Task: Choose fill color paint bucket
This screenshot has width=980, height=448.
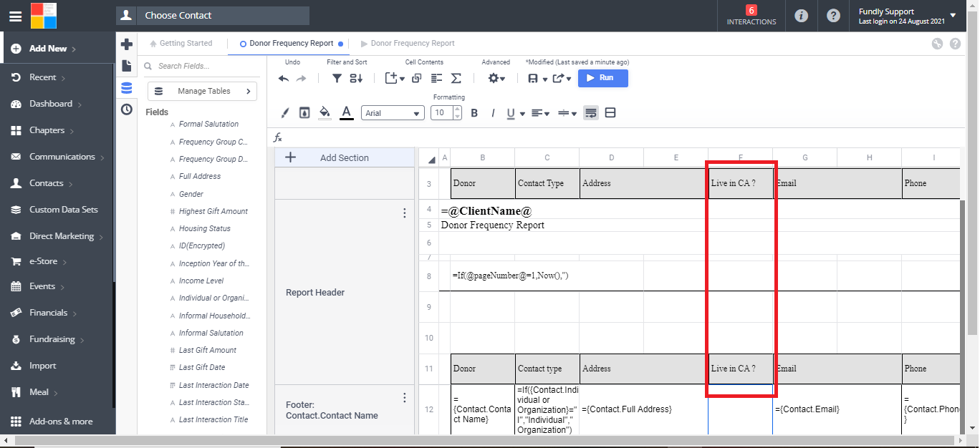Action: click(x=325, y=112)
